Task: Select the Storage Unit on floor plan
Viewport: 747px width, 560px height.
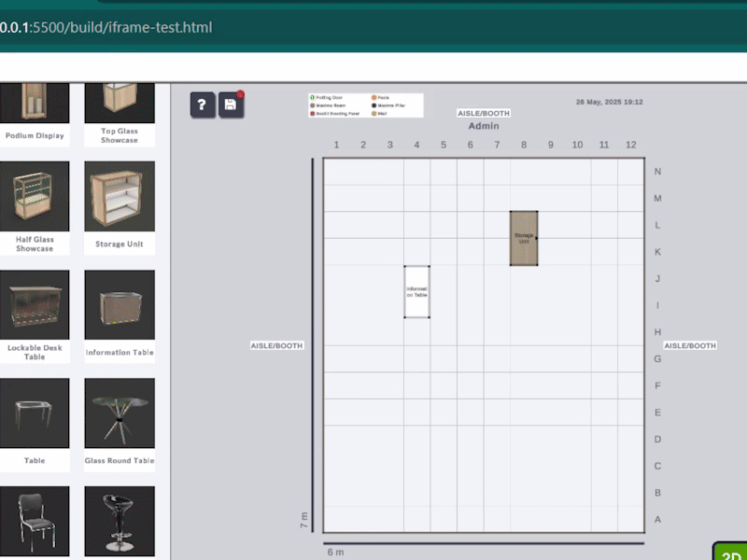Action: pyautogui.click(x=524, y=238)
